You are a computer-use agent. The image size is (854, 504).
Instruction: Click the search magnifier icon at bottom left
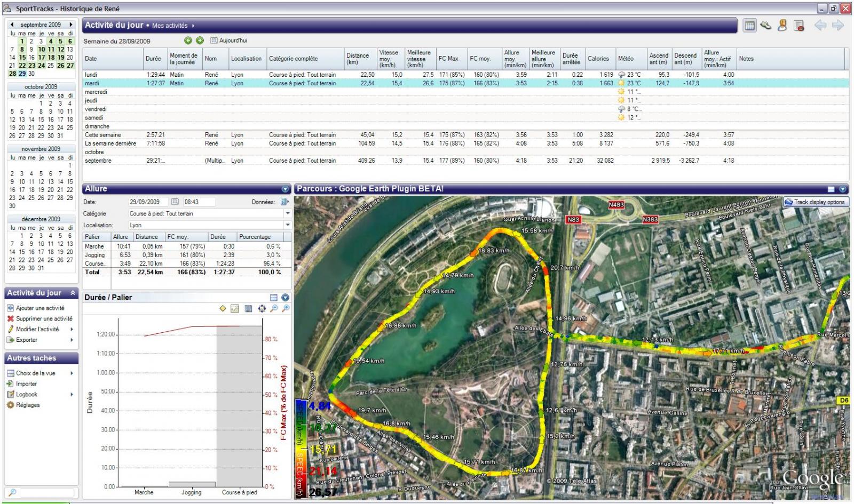click(x=12, y=493)
